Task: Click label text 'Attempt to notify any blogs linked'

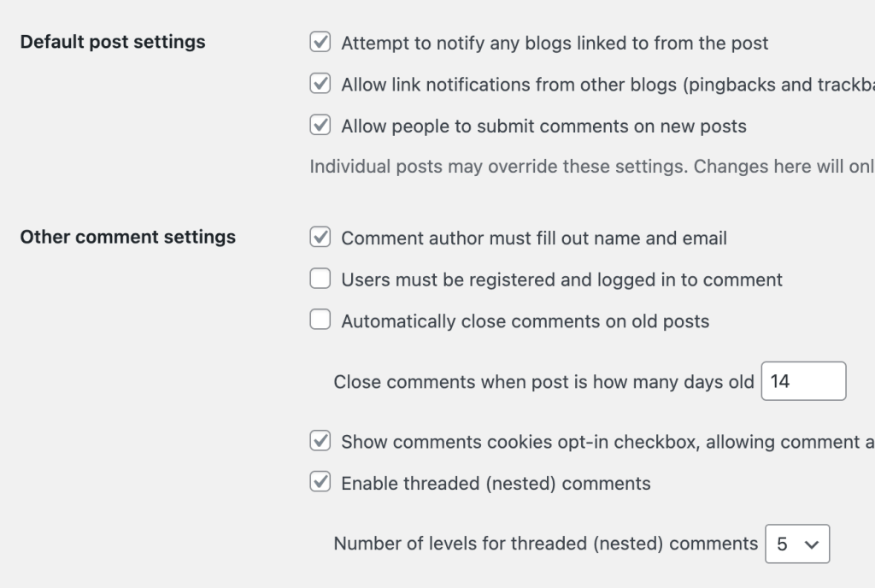Action: pos(555,43)
